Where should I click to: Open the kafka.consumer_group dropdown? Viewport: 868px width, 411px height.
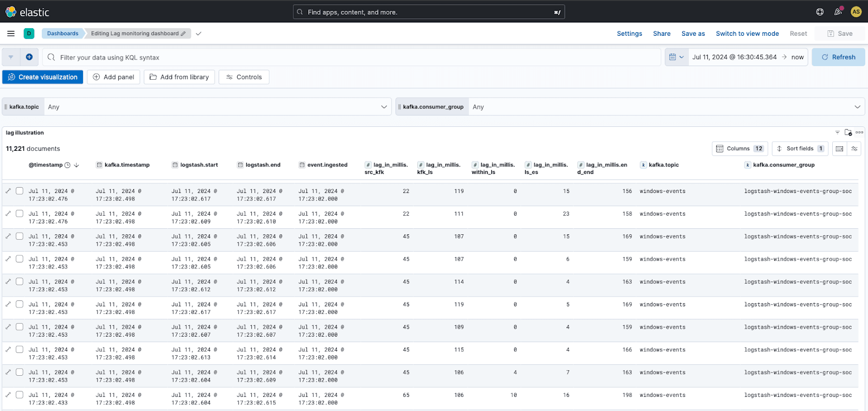pos(857,107)
